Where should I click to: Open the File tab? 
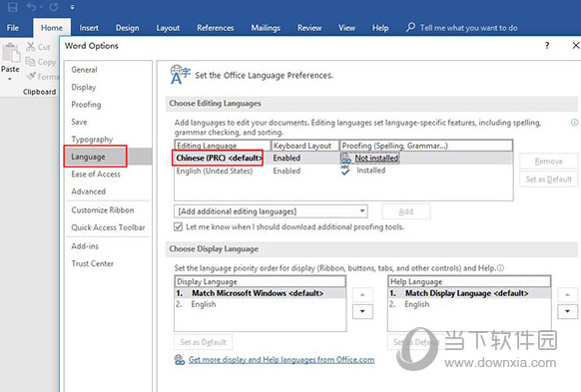click(13, 28)
